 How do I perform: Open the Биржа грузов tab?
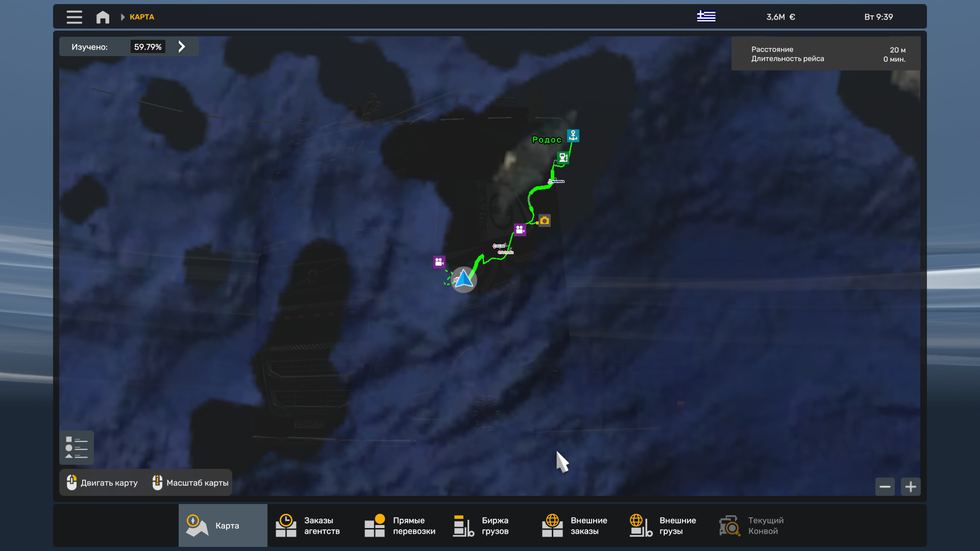489,525
